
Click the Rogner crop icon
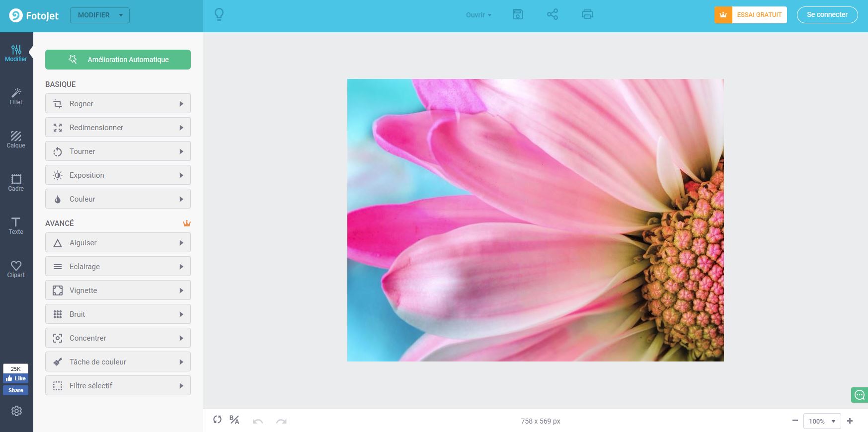[x=58, y=104]
